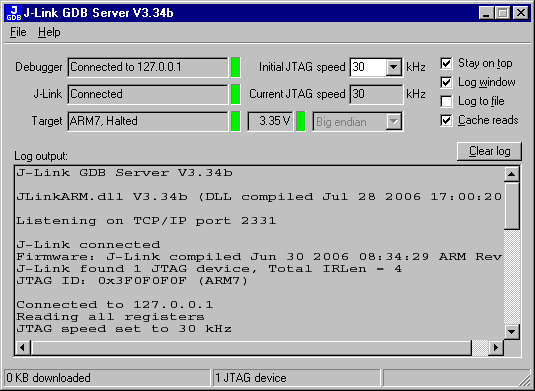Click the 'Reading all registers' log line
Screen dimensions: 535x391
tap(110, 317)
